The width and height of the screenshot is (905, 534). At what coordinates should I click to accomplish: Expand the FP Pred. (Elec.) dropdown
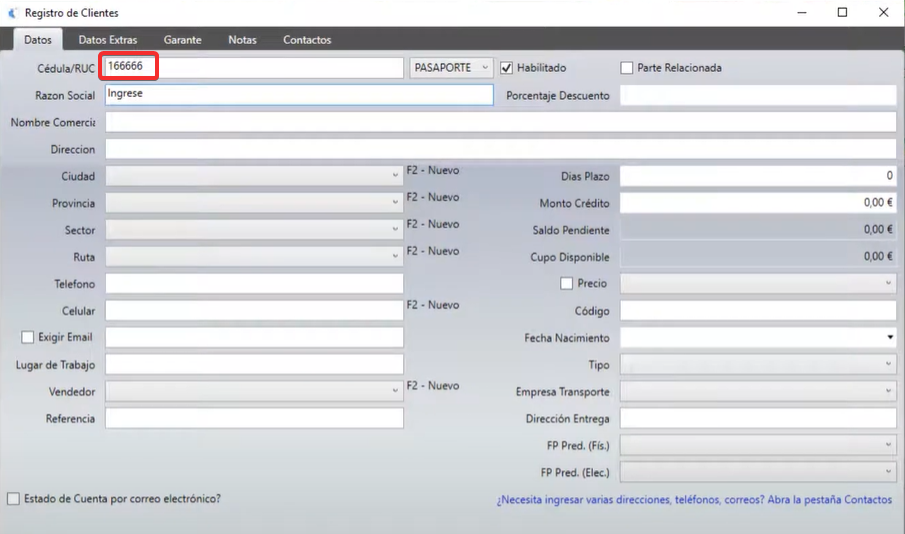click(758, 472)
